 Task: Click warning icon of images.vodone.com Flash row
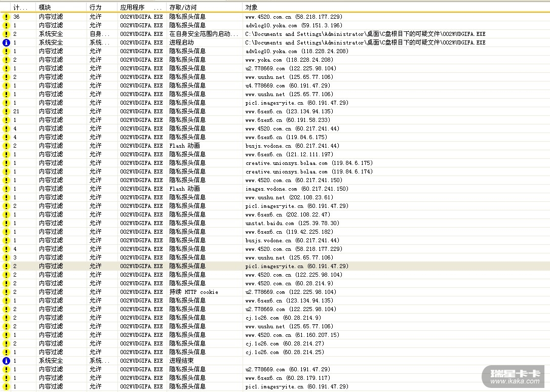coord(6,189)
